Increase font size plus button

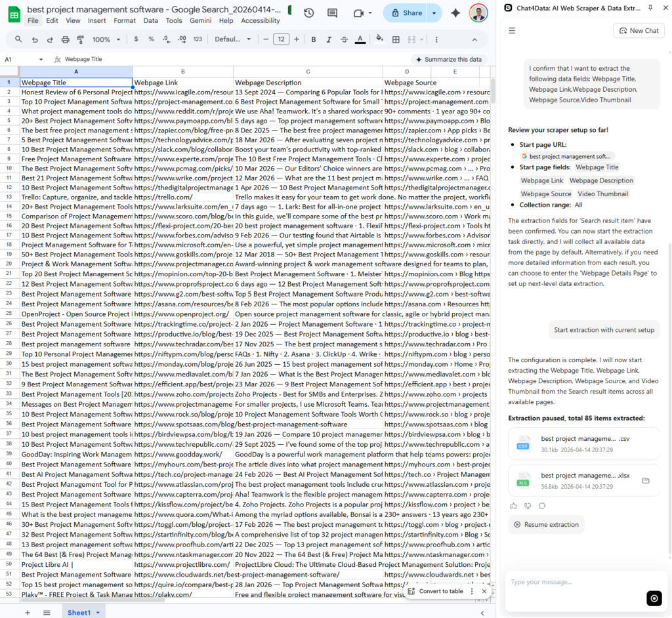pos(297,39)
